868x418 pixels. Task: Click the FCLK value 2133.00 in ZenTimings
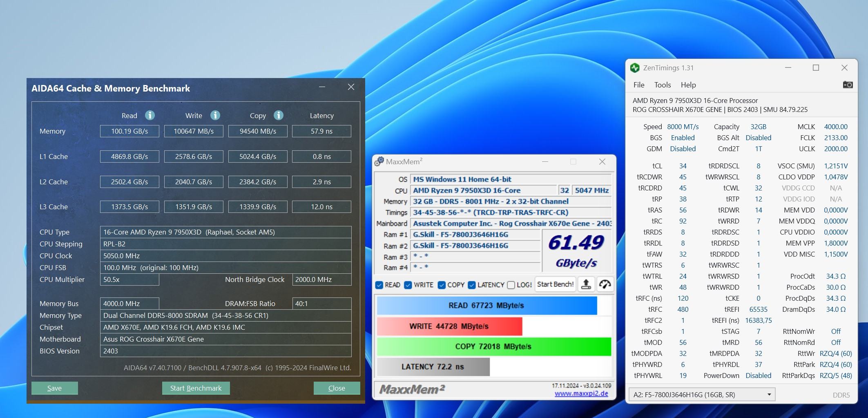[836, 138]
